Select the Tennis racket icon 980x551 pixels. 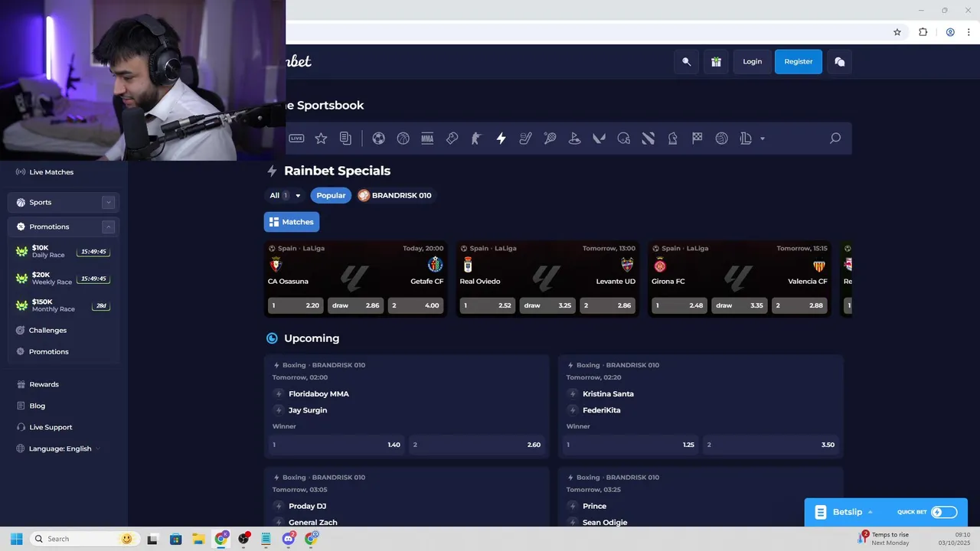point(550,139)
